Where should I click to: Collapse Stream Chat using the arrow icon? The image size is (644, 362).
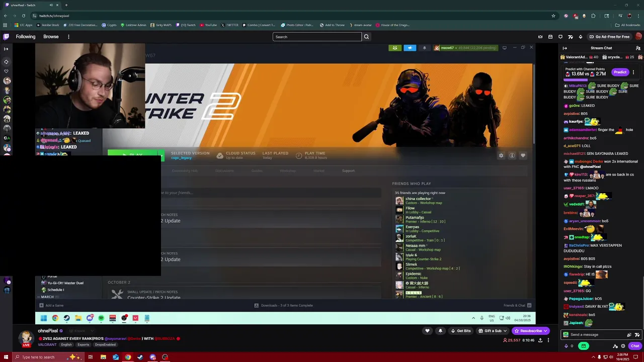[565, 48]
